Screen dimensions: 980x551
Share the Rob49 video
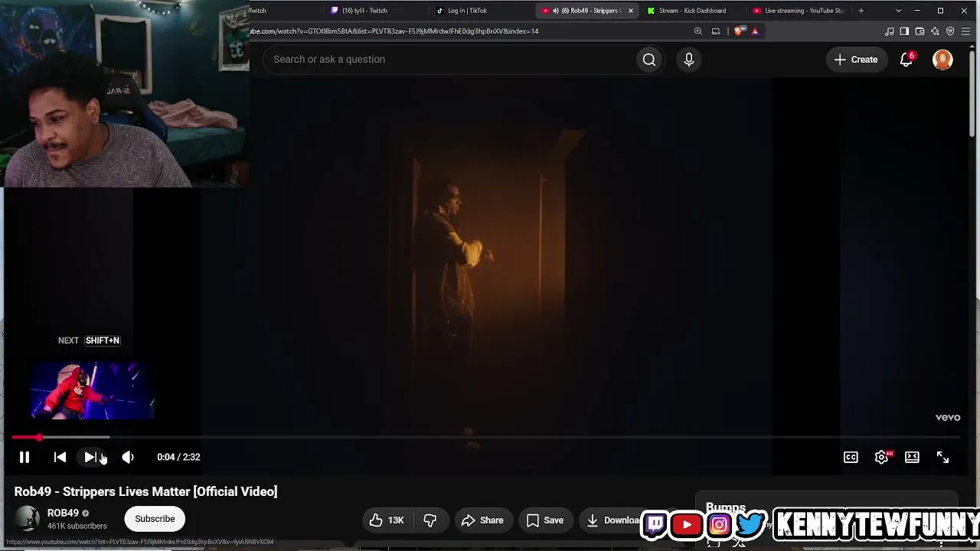coord(483,520)
